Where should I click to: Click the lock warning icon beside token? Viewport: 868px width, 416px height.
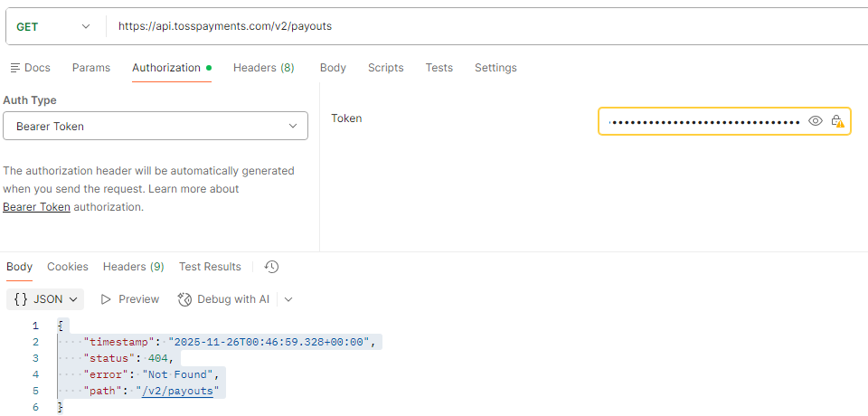[837, 121]
